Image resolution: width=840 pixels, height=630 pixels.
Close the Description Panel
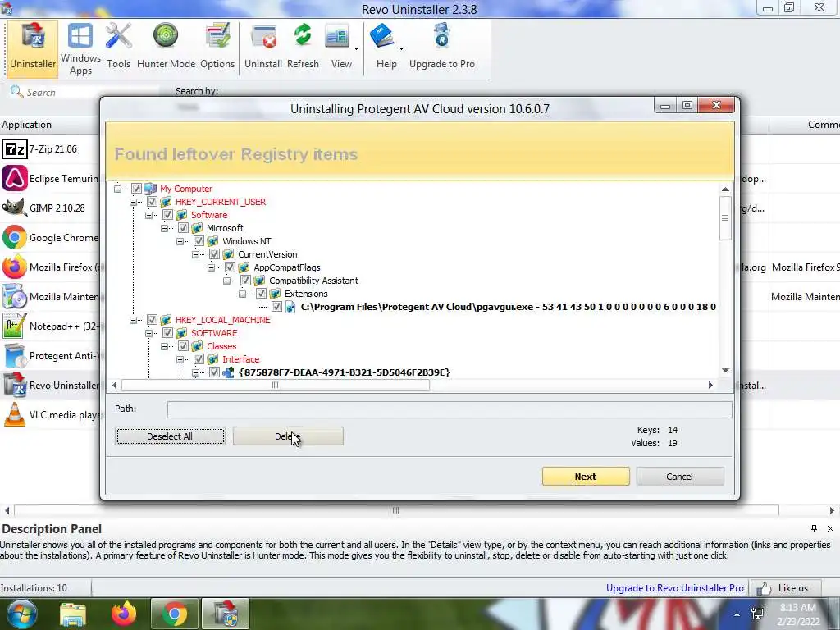(x=830, y=529)
